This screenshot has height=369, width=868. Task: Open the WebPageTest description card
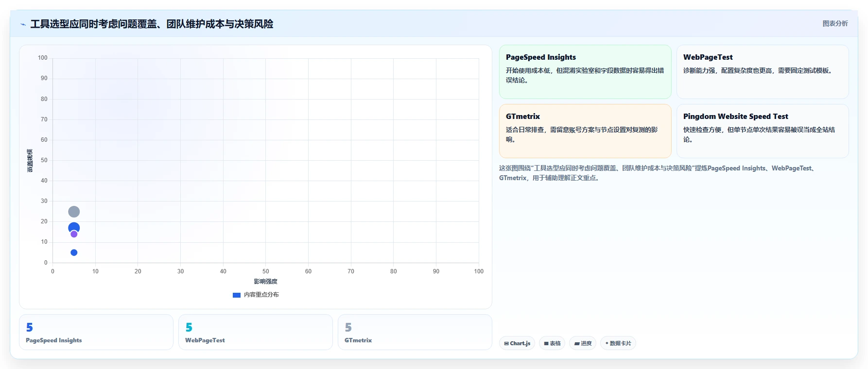click(x=763, y=72)
